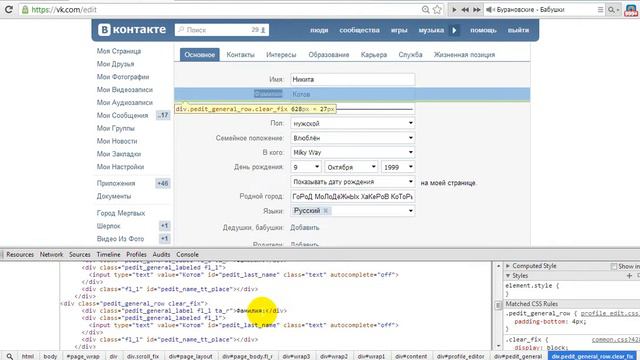Switch to the Карьера tab

(373, 55)
